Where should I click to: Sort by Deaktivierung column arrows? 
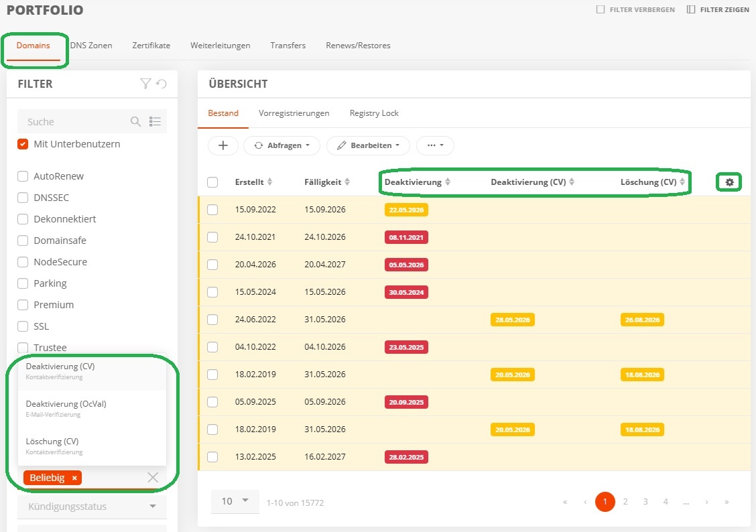click(x=448, y=182)
